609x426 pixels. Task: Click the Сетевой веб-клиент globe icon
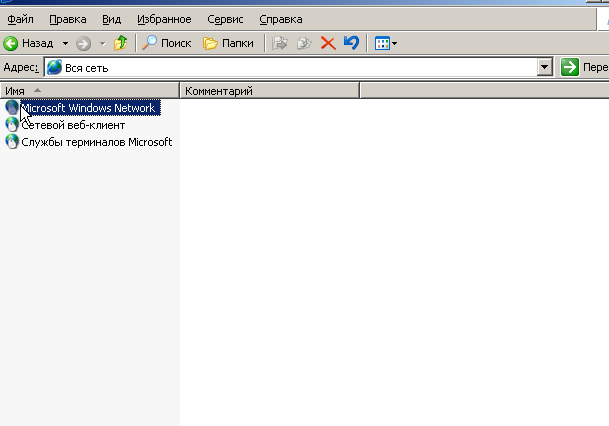[x=12, y=125]
